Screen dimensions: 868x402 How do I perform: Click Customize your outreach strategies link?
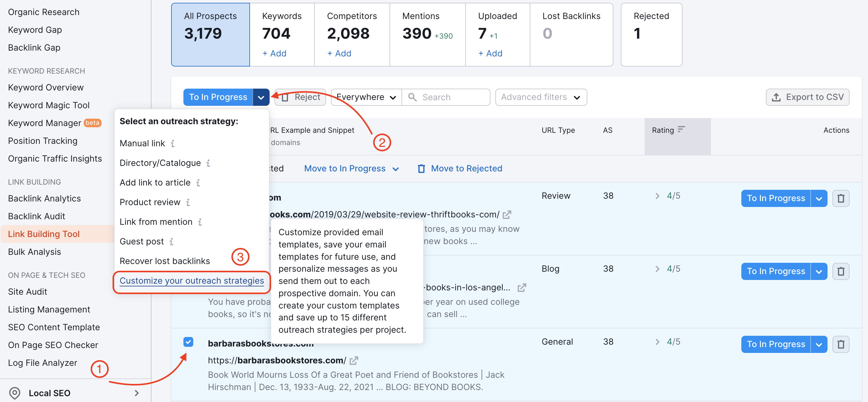(x=192, y=280)
